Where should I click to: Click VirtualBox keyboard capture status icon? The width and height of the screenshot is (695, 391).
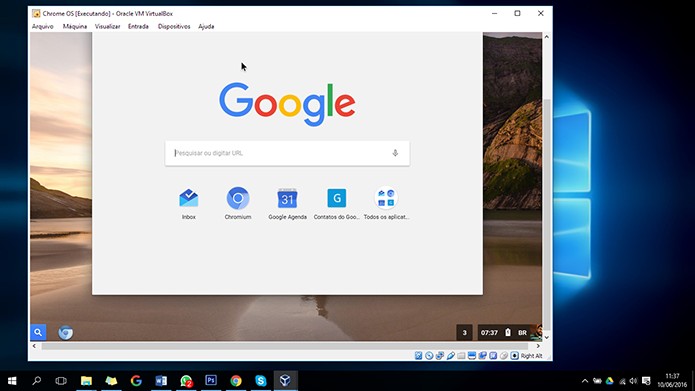pos(514,356)
